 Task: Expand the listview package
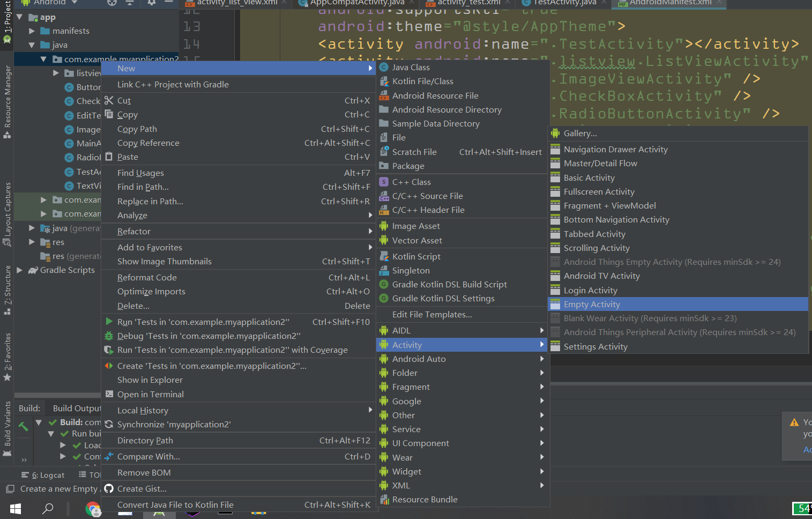coord(56,73)
